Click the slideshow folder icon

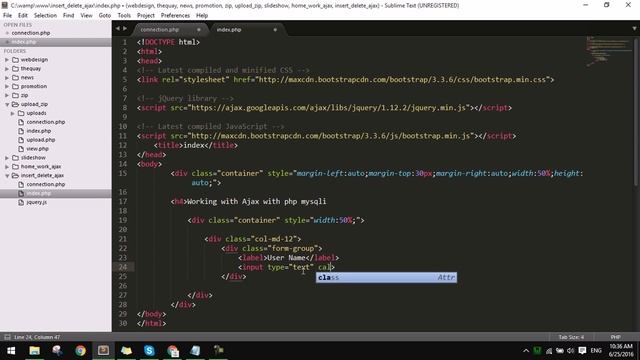[16, 158]
